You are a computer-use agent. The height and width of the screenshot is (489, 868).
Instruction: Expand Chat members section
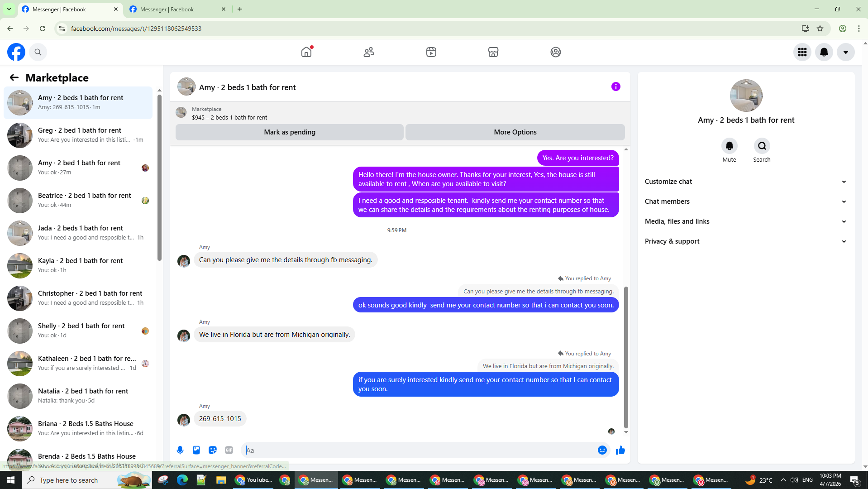(x=746, y=201)
